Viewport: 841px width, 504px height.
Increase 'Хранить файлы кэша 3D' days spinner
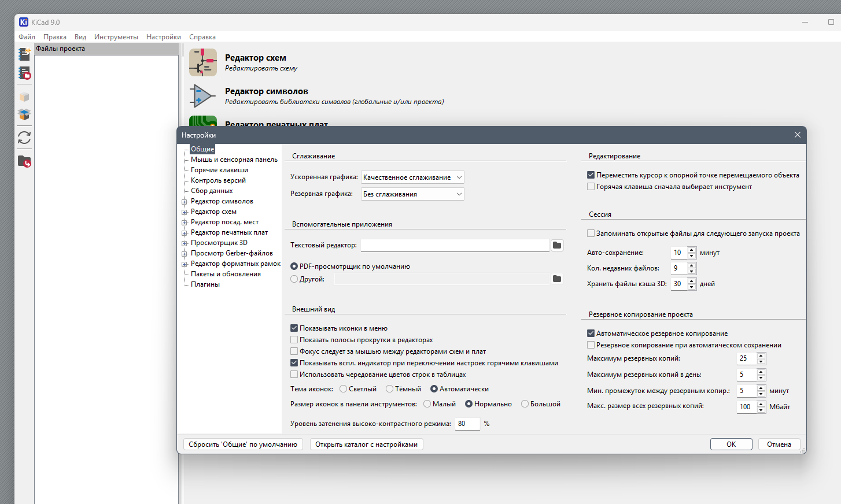tap(692, 281)
